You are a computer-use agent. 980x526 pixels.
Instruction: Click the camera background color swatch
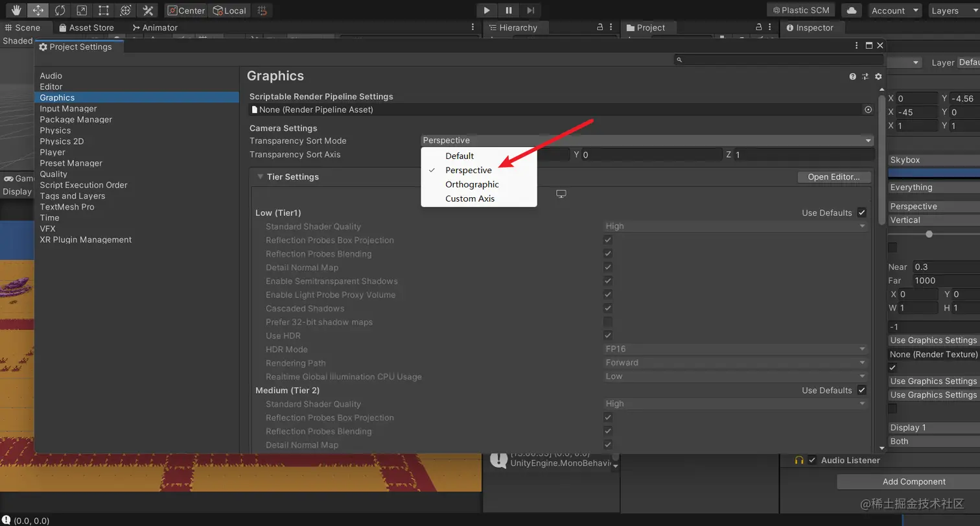934,173
